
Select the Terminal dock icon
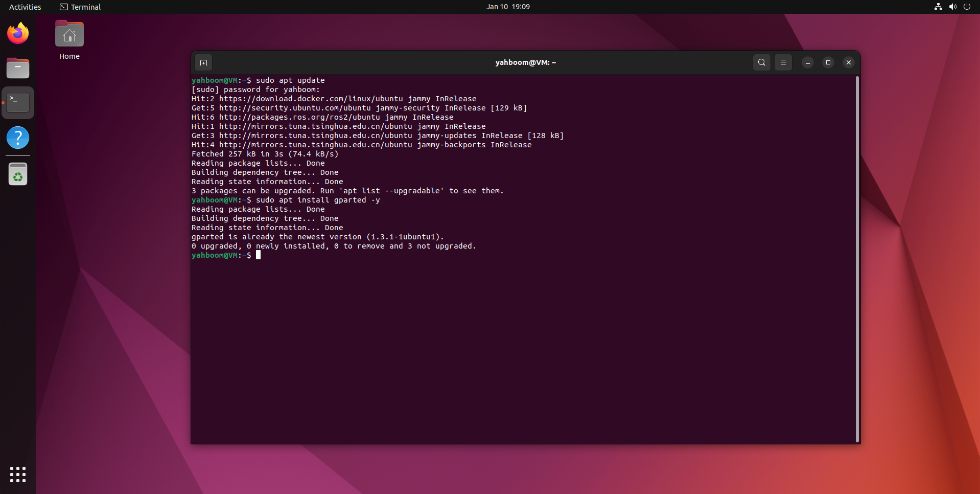point(18,103)
